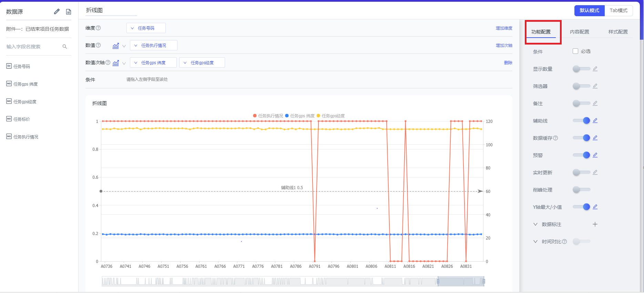Screen dimensions: 644x293
Task: Open the edit pencil for 辅助线
Action: (595, 120)
